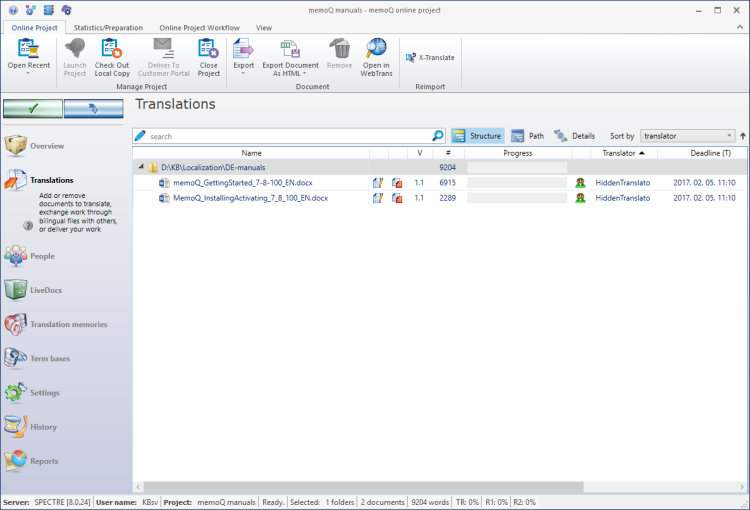The image size is (750, 510).
Task: Open the Online Project Workflow tab
Action: coord(199,28)
